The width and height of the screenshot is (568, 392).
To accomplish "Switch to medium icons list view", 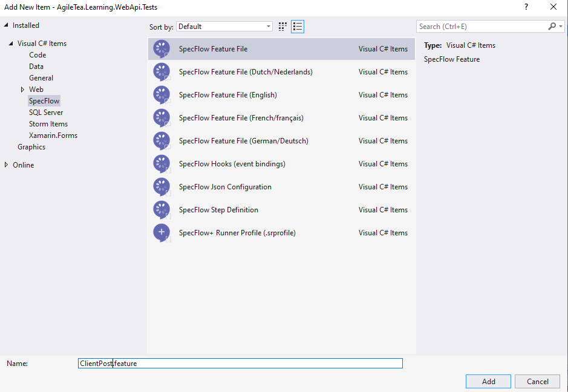I will point(298,27).
